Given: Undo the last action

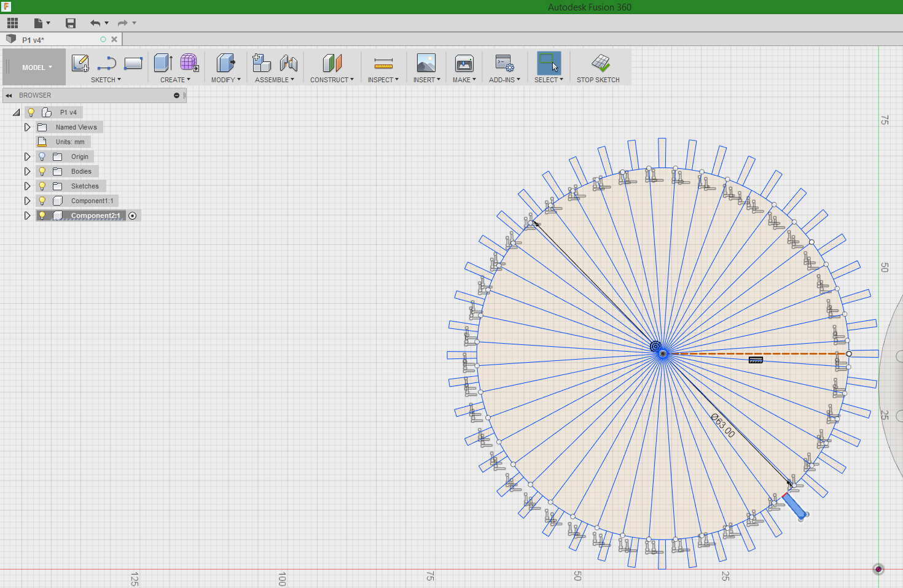Looking at the screenshot, I should (x=95, y=23).
